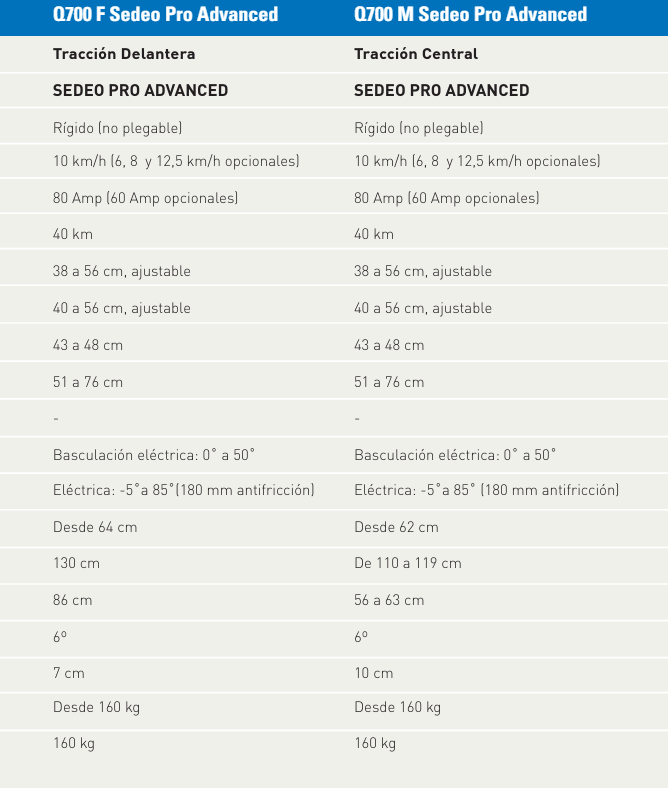Click the 10 cm cell in Q700 M column
The width and height of the screenshot is (668, 788).
374,673
